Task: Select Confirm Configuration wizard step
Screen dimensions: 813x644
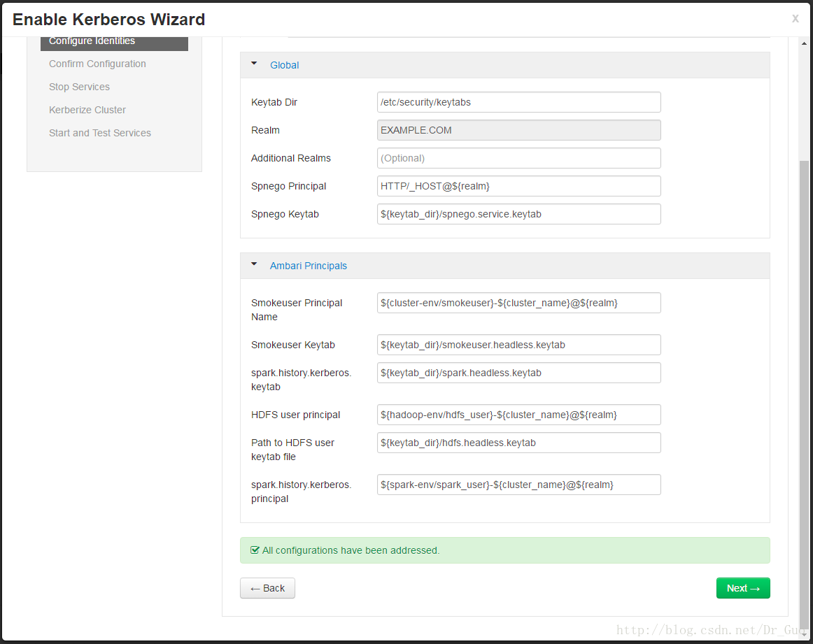Action: pos(97,64)
